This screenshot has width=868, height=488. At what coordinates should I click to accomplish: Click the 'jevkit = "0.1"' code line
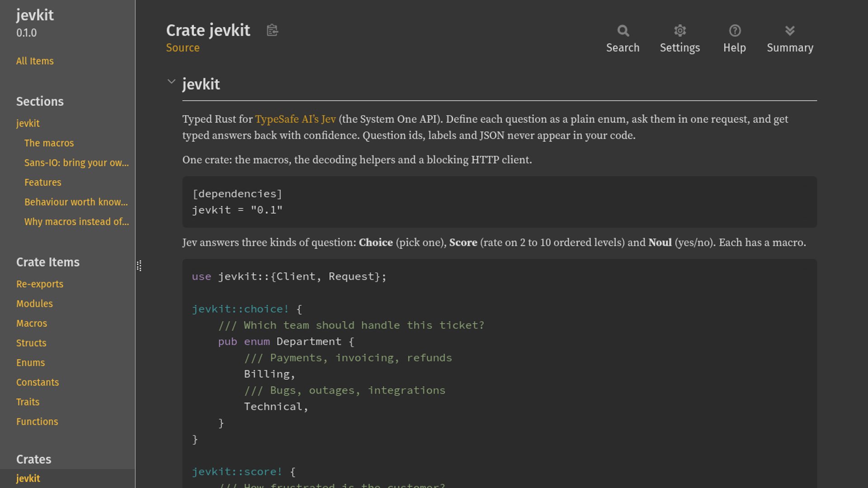(x=237, y=210)
